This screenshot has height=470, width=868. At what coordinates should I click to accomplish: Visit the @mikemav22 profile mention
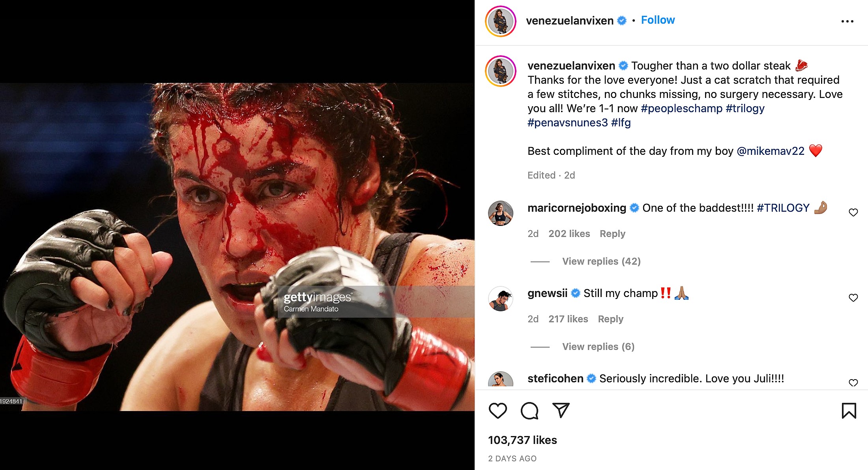coord(770,151)
